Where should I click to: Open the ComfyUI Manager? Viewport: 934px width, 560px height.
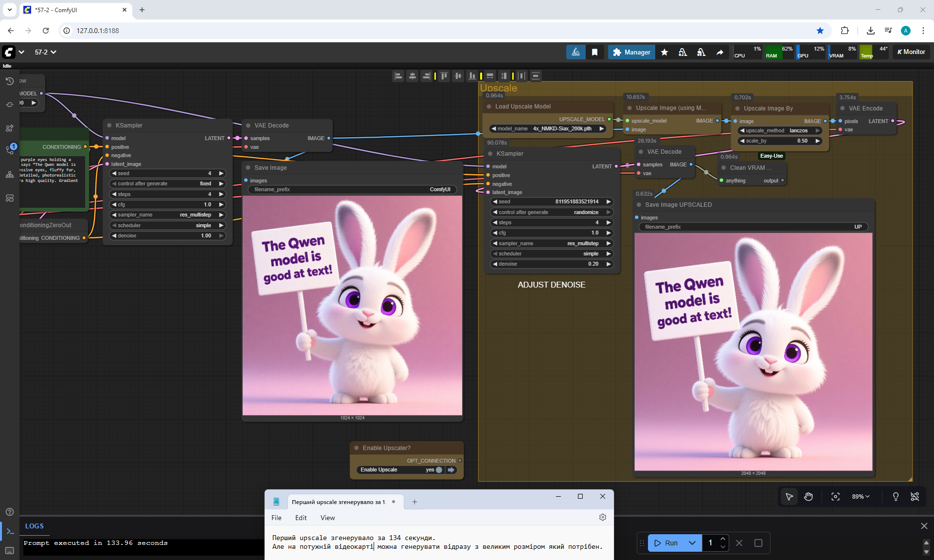coord(631,52)
